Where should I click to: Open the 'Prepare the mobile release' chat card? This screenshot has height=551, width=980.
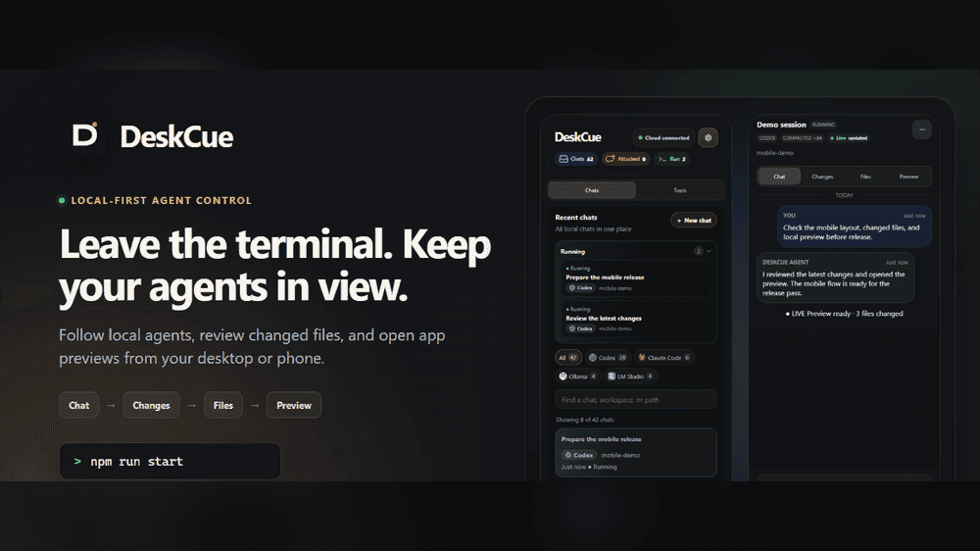pyautogui.click(x=636, y=453)
